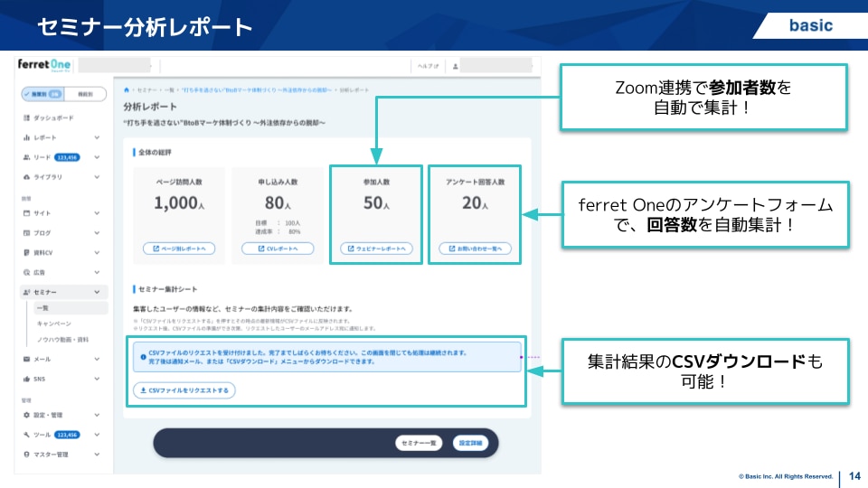868x488 pixels.
Task: Click the 設定詳細 button in bottom bar
Action: (472, 443)
